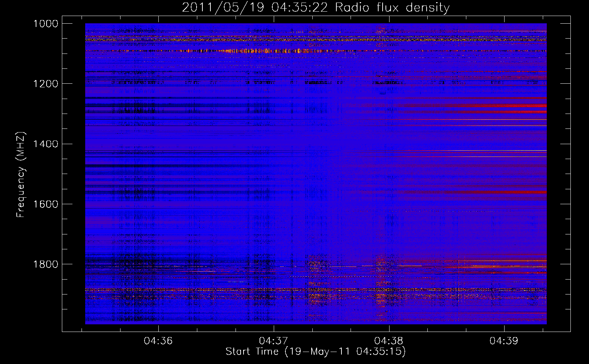
Task: Click the 1400 frequency tick label
Action: [x=46, y=144]
